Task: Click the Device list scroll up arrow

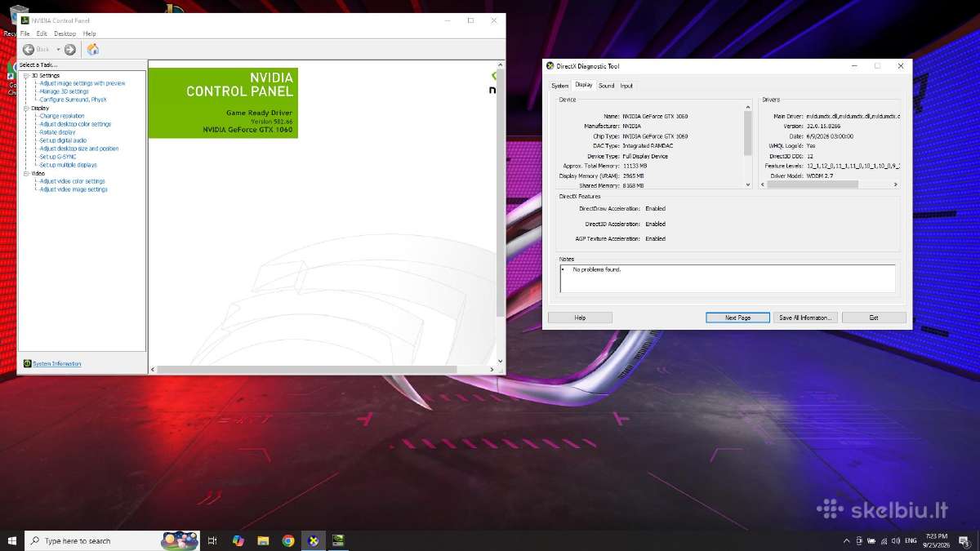Action: point(748,106)
